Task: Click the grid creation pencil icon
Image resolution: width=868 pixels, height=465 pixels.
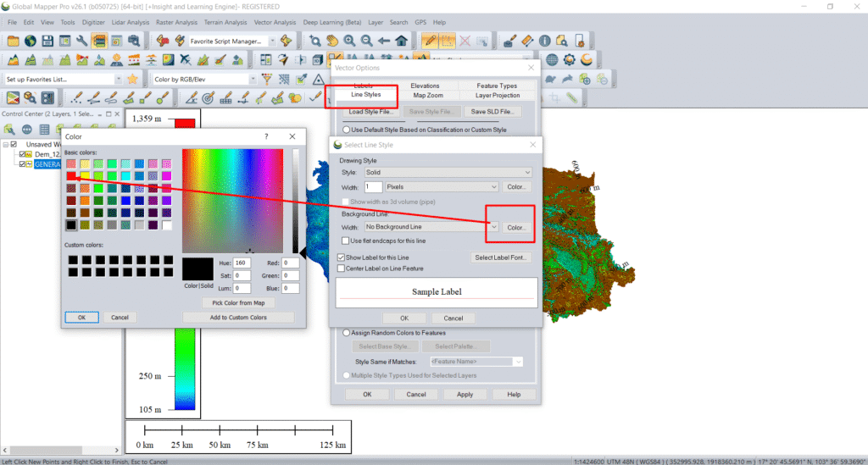Action: tap(225, 98)
